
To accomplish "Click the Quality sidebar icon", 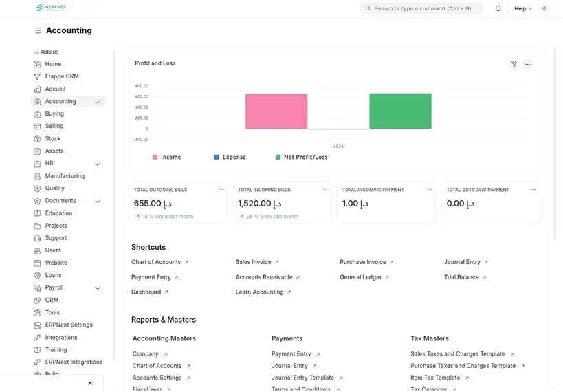I will click(x=37, y=188).
